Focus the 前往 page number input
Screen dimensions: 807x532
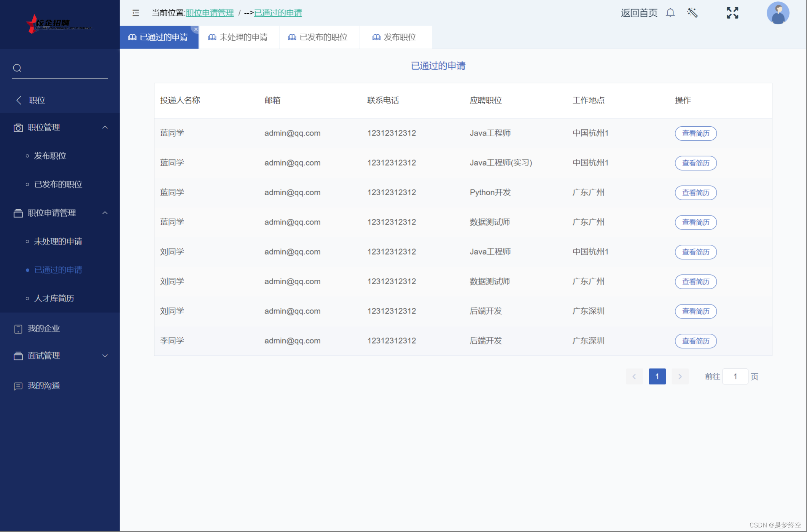pos(735,377)
